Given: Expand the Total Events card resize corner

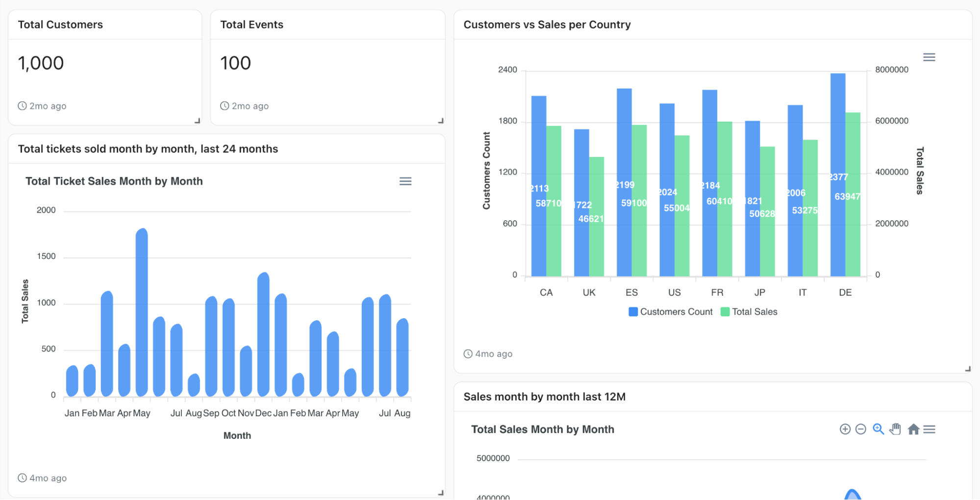Looking at the screenshot, I should click(x=441, y=121).
